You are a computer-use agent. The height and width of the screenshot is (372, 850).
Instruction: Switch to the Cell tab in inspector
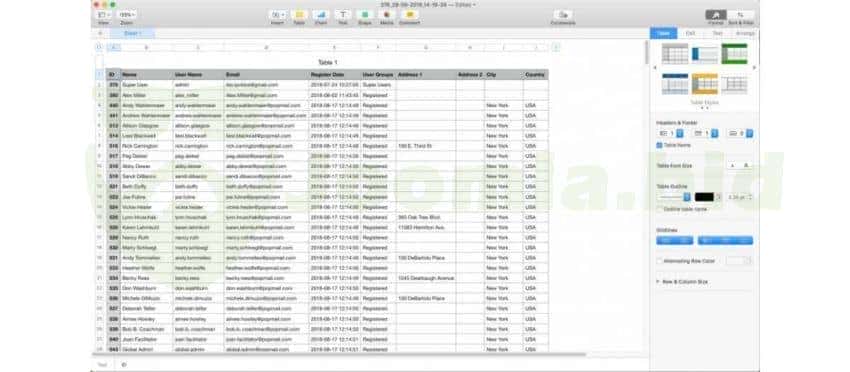(x=691, y=34)
